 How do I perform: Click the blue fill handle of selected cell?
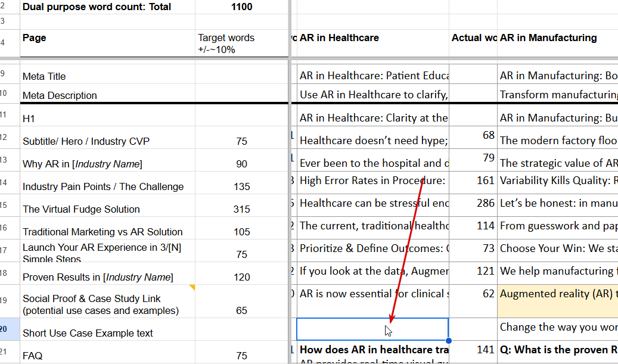449,340
